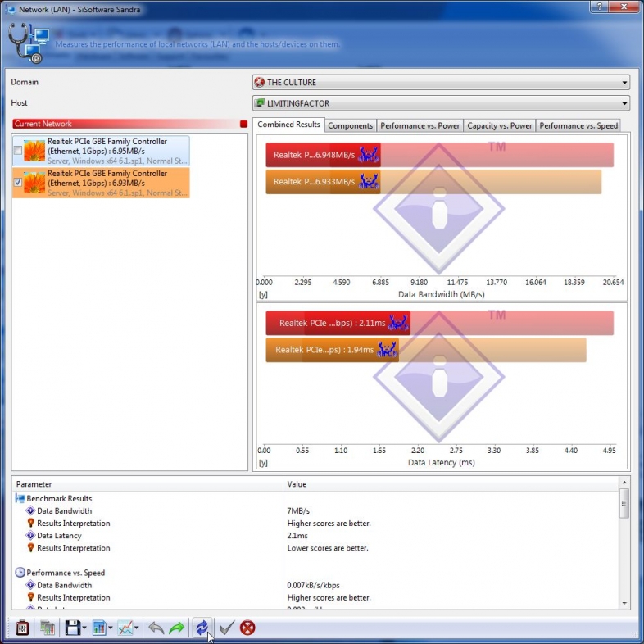Click the orange 6.933MB/s bandwidth bar

(323, 181)
